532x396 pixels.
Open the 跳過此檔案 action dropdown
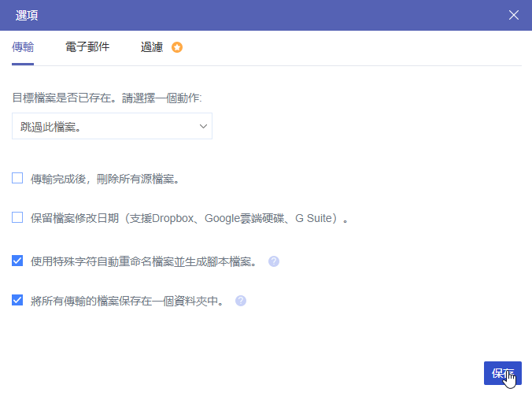tap(112, 126)
